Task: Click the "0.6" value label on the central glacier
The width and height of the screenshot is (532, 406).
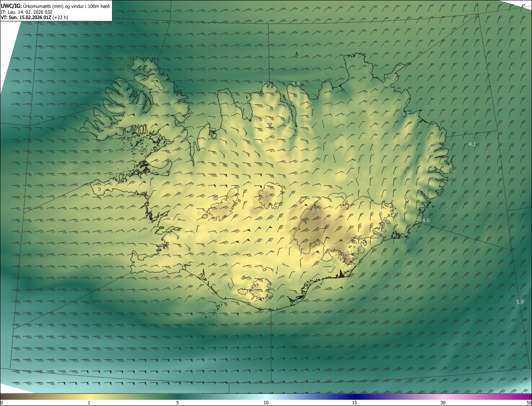Action: point(266,196)
